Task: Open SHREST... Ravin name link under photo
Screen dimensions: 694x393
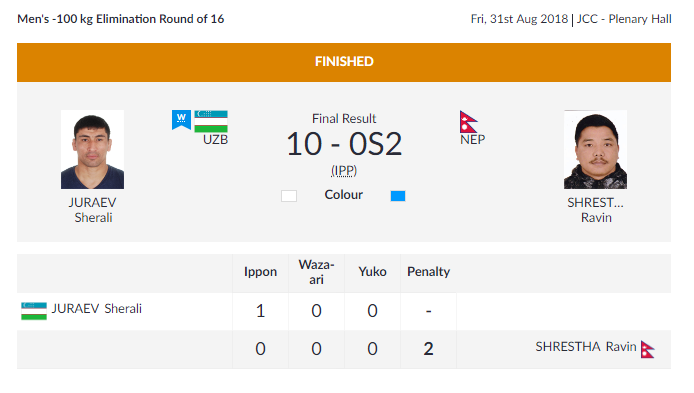Action: [x=596, y=210]
